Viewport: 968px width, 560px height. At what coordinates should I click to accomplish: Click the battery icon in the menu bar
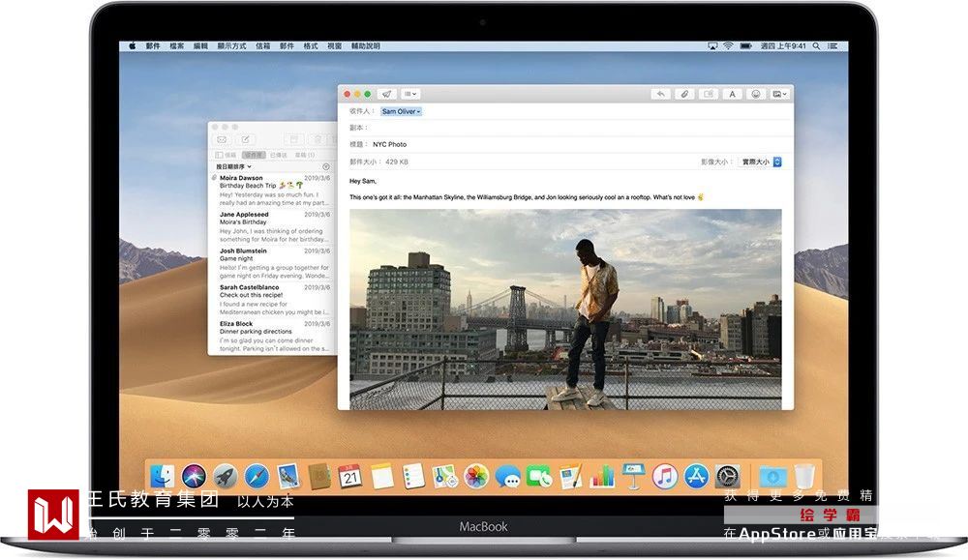click(745, 46)
